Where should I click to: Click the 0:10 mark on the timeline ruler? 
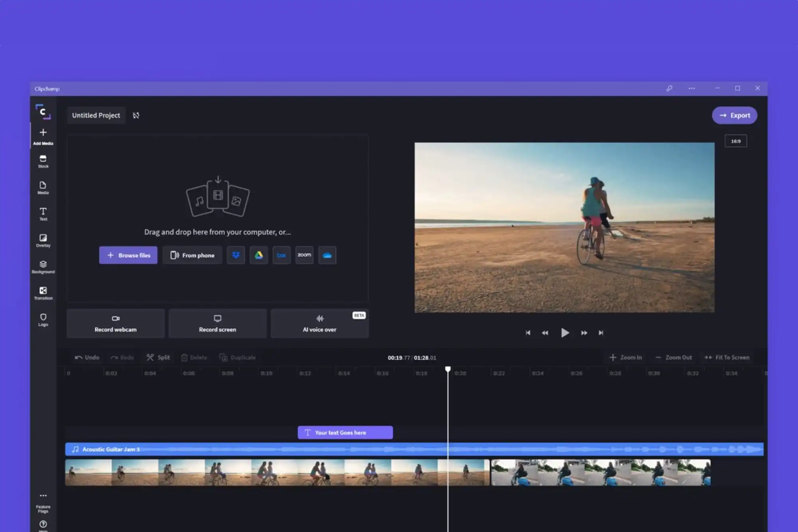266,373
